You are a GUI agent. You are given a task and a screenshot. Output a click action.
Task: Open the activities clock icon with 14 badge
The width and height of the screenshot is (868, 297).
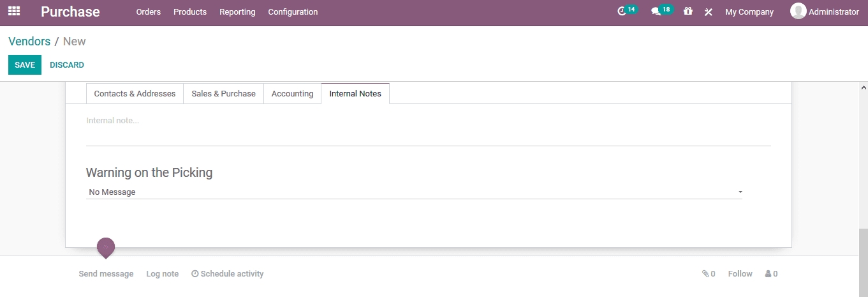pos(622,11)
